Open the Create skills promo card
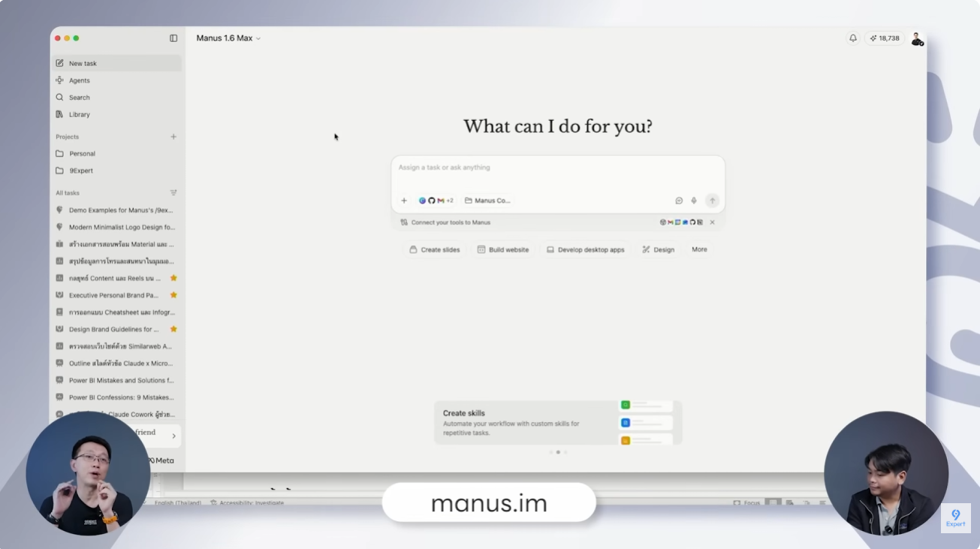This screenshot has width=980, height=549. tap(558, 422)
